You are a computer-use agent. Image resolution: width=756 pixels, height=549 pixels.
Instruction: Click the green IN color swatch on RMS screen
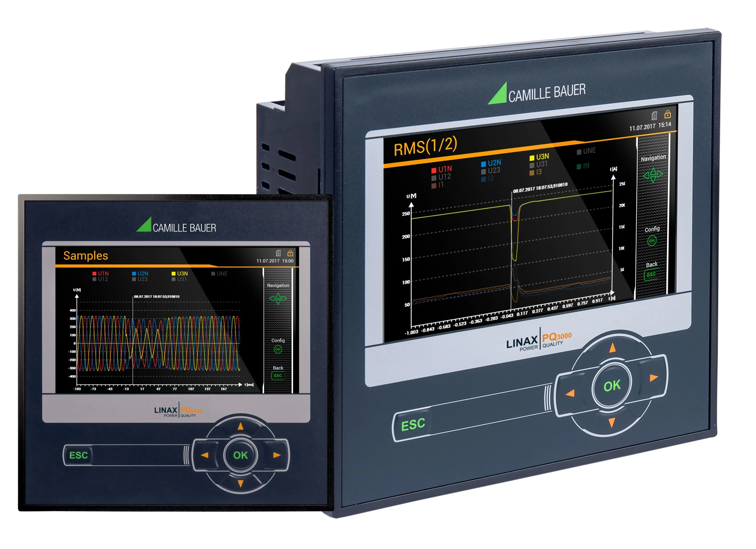[x=579, y=166]
